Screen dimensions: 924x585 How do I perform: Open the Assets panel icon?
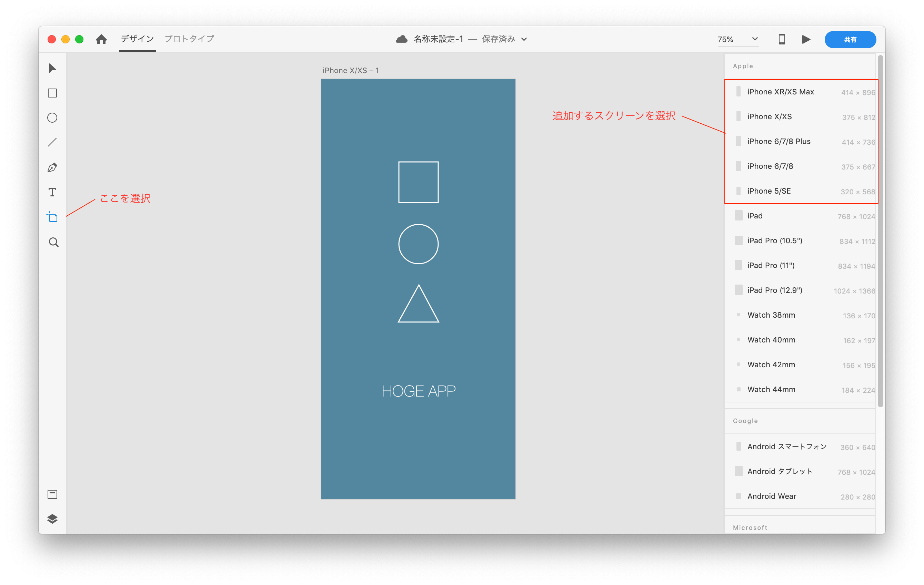pos(52,494)
